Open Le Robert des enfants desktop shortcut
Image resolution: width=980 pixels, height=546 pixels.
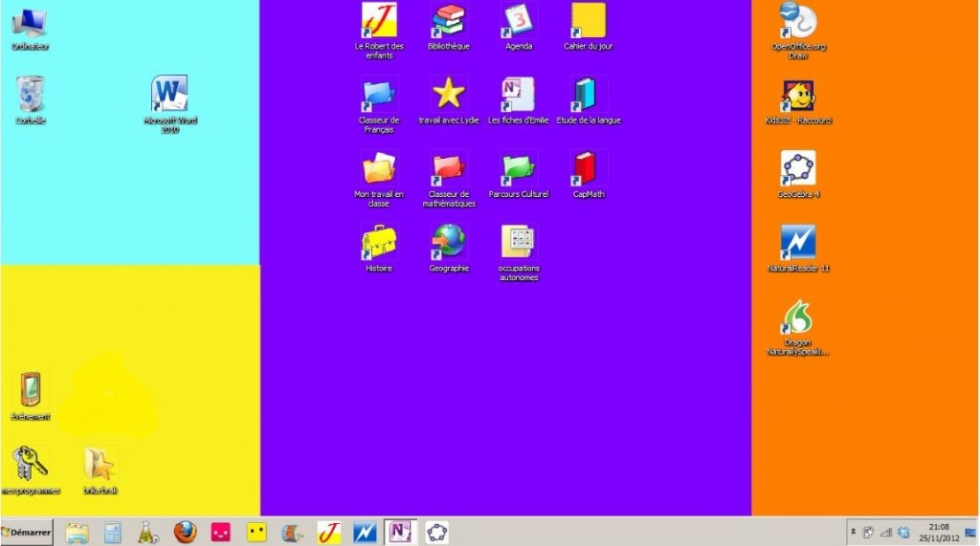379,21
